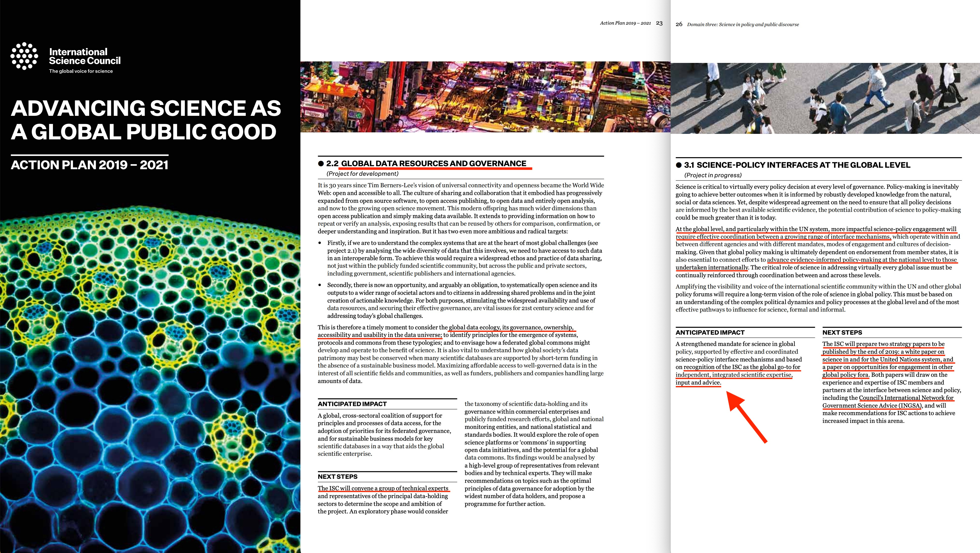This screenshot has width=980, height=553.
Task: Click the pedestrians crowd banner photo
Action: pyautogui.click(x=825, y=98)
